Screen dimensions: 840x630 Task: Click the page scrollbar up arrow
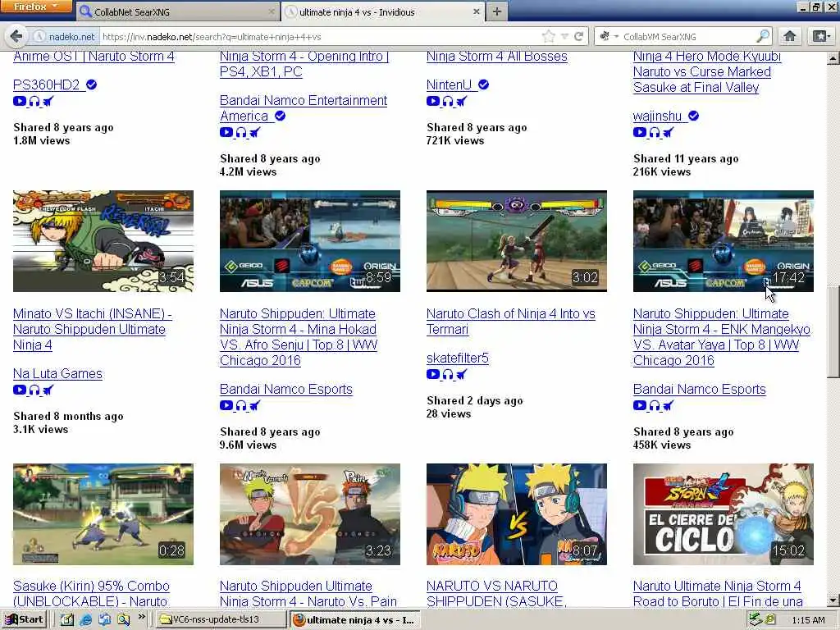point(833,58)
